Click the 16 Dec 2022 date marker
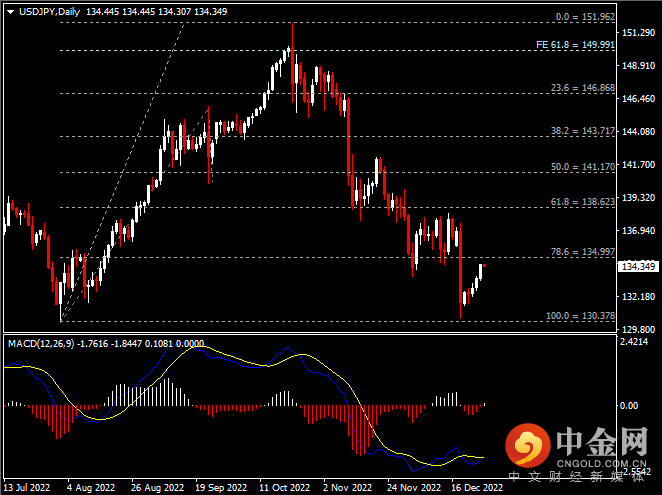Screen dimensions: 662x495 point(477,488)
